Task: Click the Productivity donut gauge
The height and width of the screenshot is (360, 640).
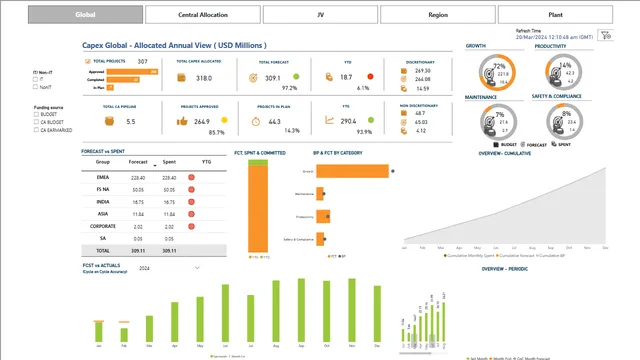Action: click(563, 72)
